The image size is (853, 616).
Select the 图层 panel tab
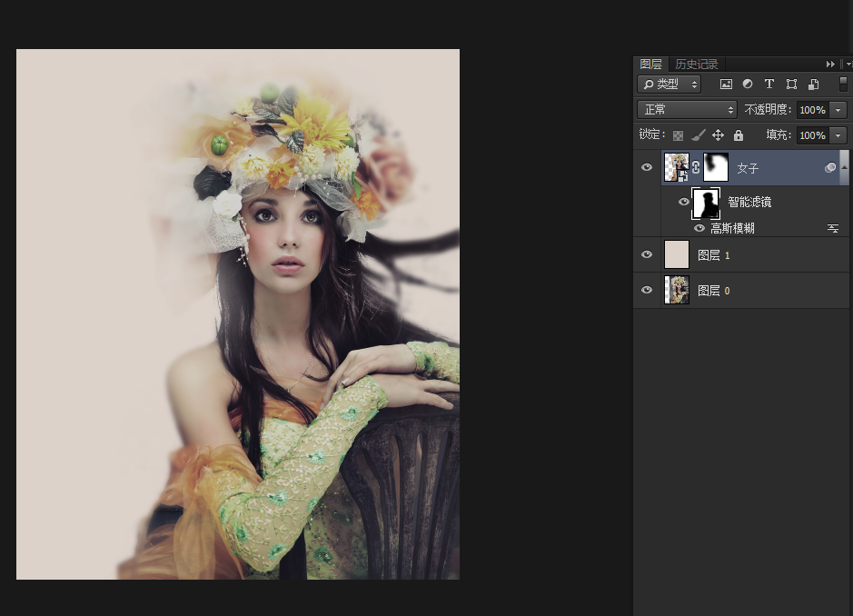tap(650, 65)
